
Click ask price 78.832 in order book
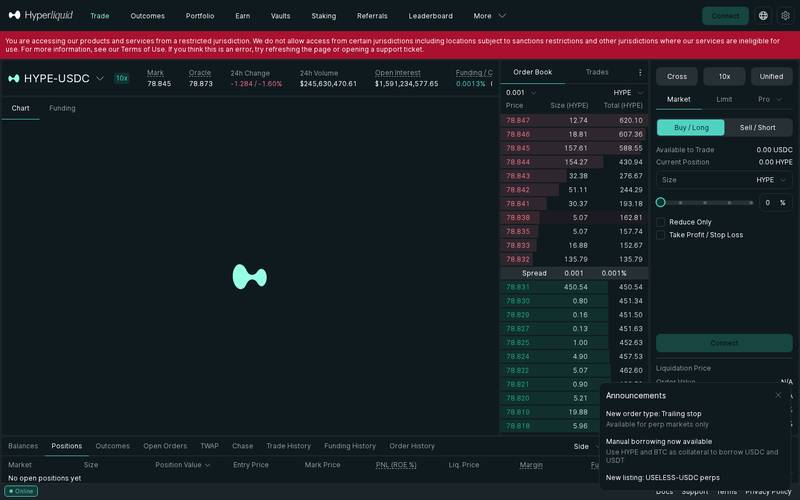tap(518, 259)
